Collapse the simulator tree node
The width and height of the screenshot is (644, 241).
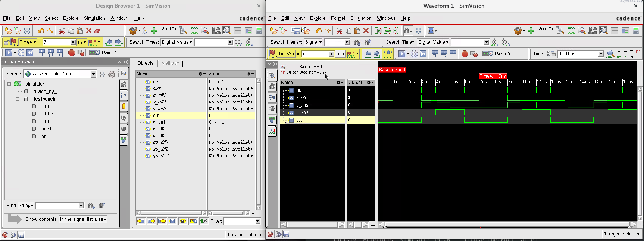coord(9,84)
